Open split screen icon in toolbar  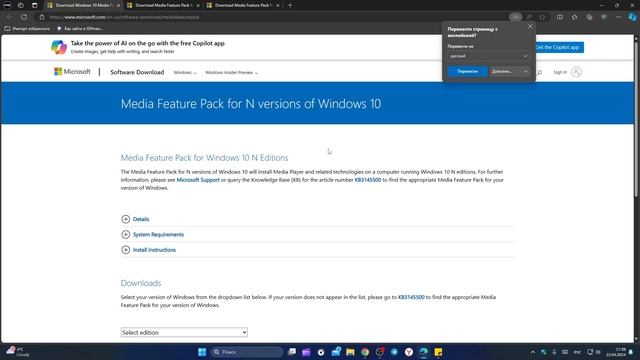tap(560, 17)
